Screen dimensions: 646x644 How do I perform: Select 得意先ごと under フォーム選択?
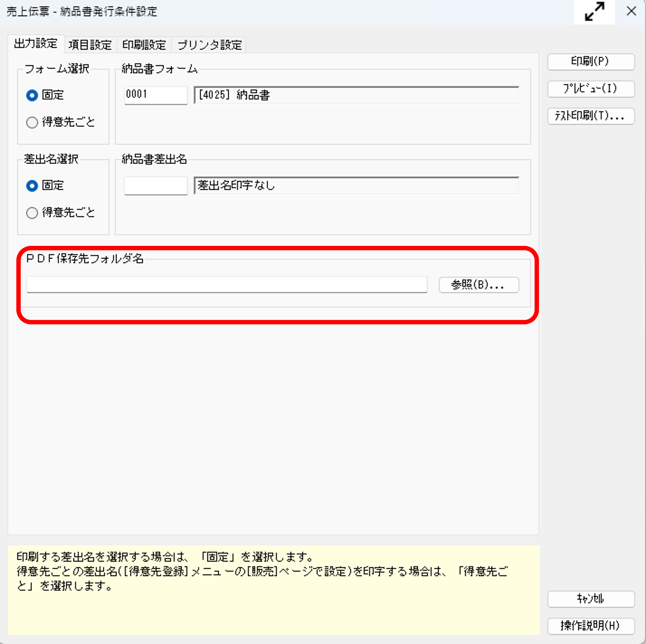tap(61, 122)
